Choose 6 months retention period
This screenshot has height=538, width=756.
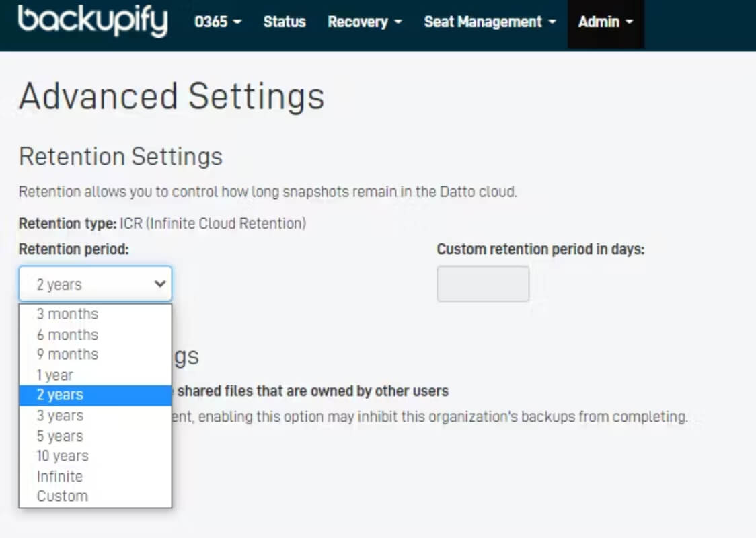coord(96,334)
